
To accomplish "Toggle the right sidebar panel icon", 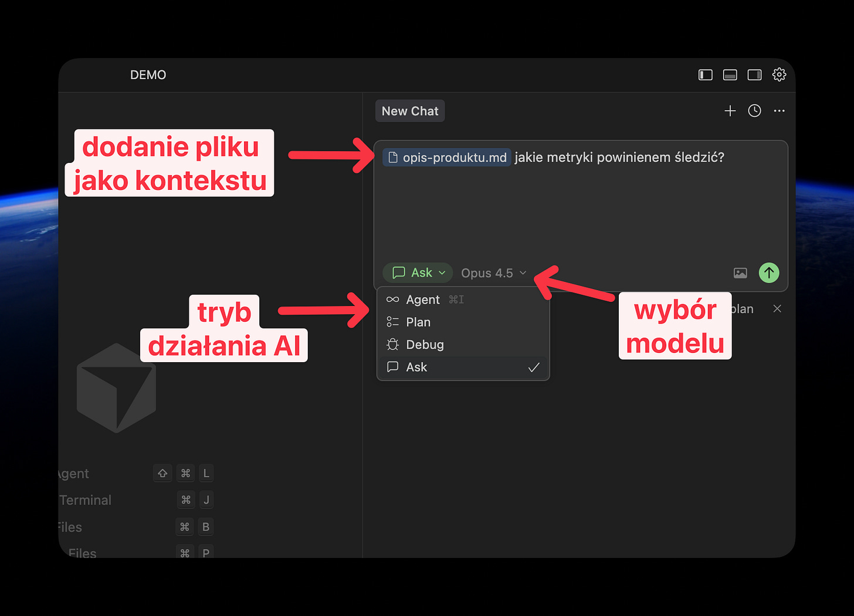I will point(754,75).
